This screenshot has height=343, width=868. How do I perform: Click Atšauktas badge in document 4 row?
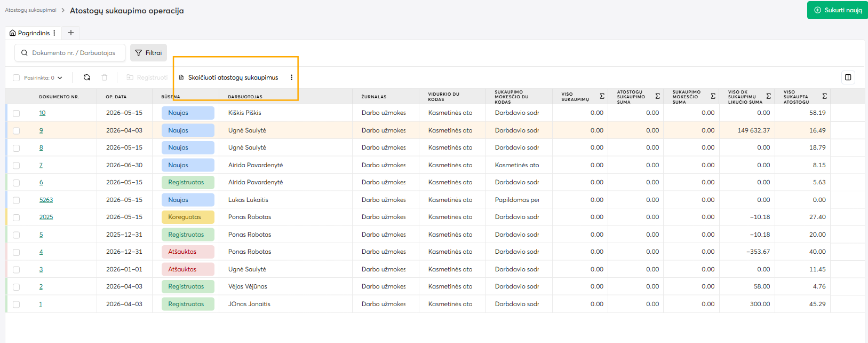(188, 252)
